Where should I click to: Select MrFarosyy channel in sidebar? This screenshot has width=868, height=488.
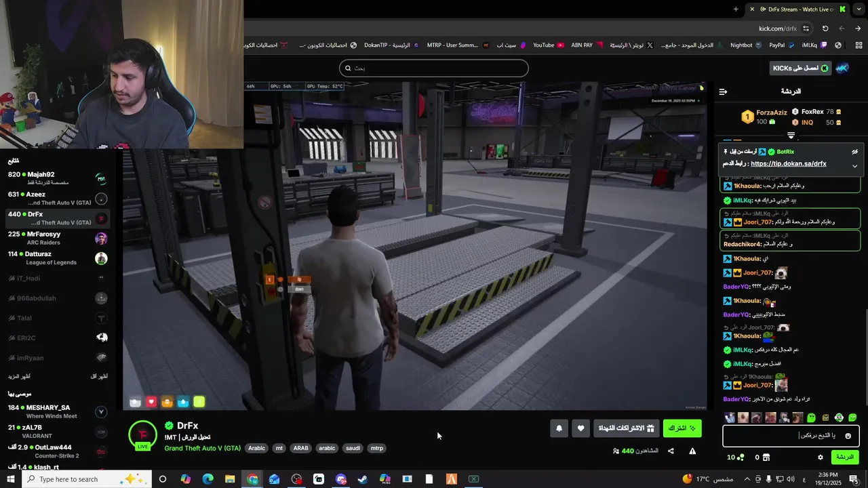coord(58,239)
